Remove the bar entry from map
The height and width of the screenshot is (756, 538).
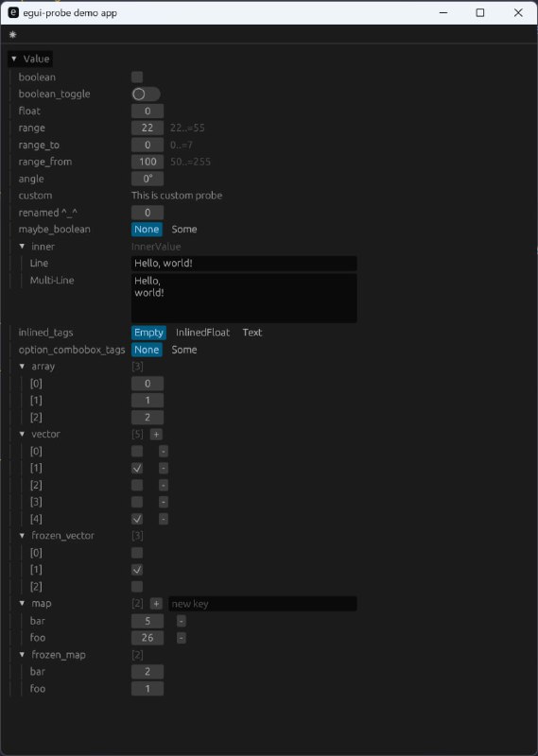181,621
